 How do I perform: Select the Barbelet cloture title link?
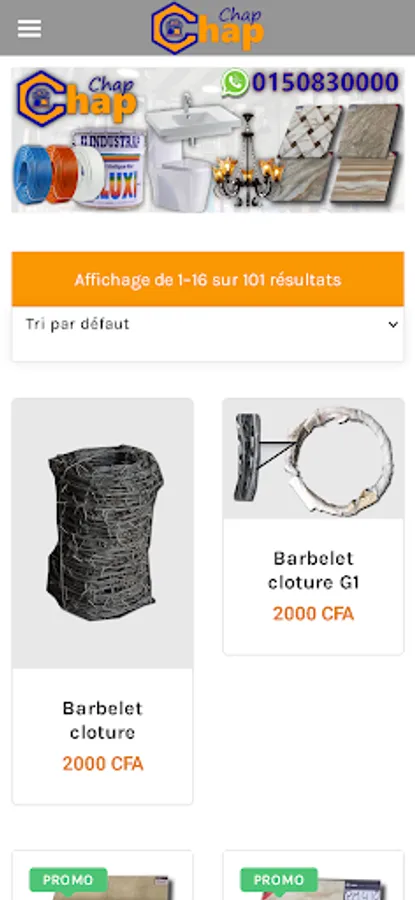(x=103, y=720)
